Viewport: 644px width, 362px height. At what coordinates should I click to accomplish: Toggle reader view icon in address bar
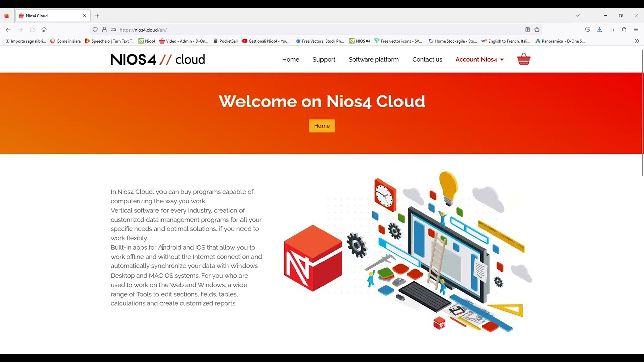(x=527, y=30)
